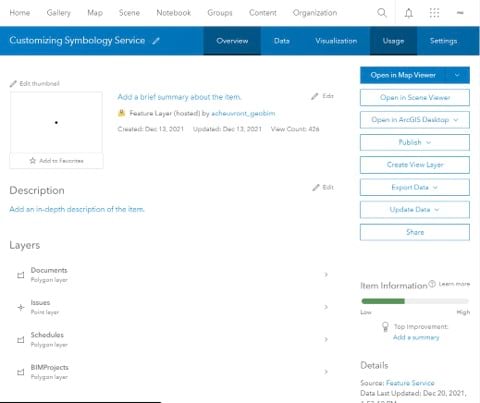Click Open in Scene Viewer button
The height and width of the screenshot is (403, 480).
(x=415, y=97)
